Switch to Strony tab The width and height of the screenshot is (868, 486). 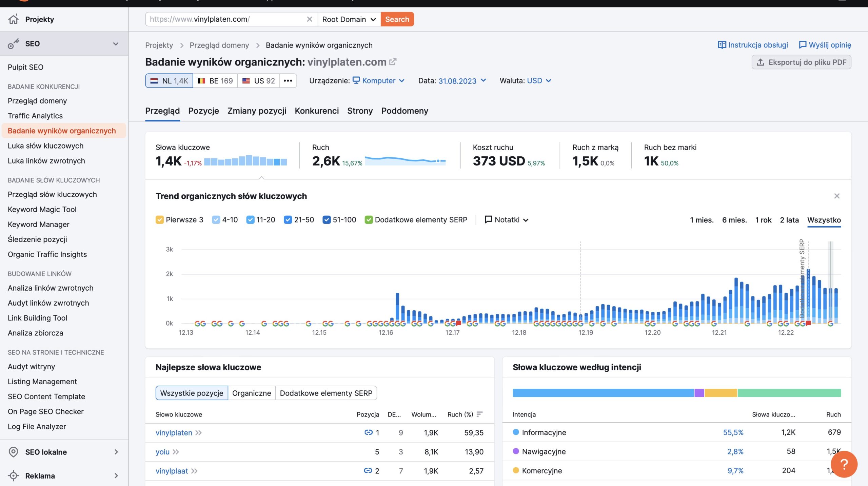360,111
